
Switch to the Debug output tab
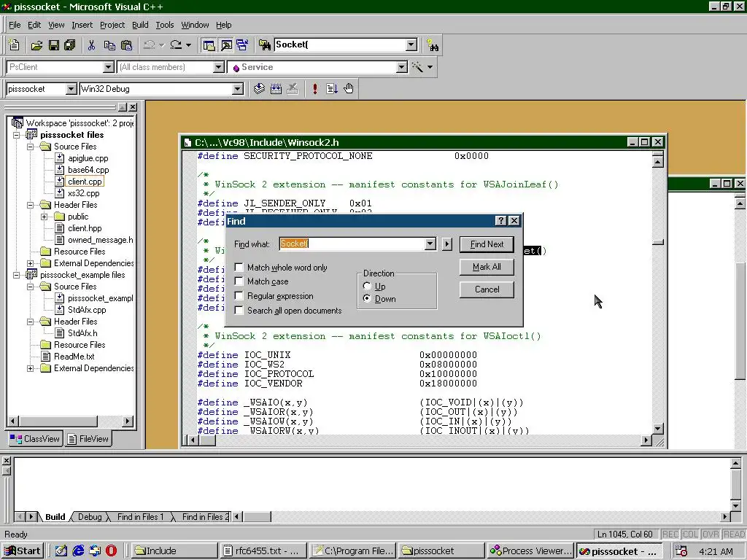click(90, 517)
